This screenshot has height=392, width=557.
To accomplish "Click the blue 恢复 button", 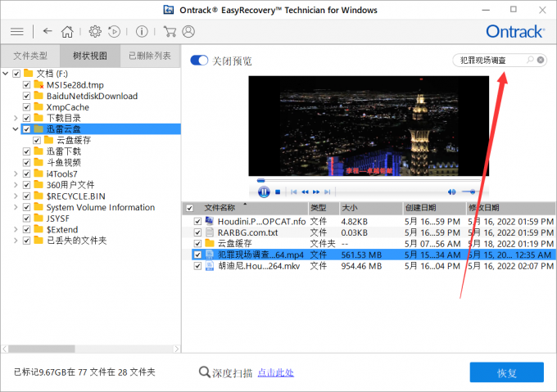I will 506,372.
